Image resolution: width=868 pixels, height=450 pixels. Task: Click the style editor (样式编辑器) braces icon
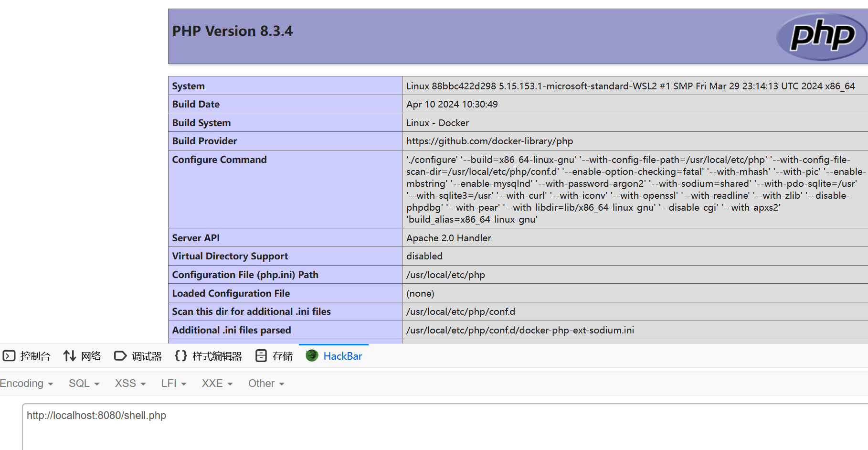tap(181, 356)
